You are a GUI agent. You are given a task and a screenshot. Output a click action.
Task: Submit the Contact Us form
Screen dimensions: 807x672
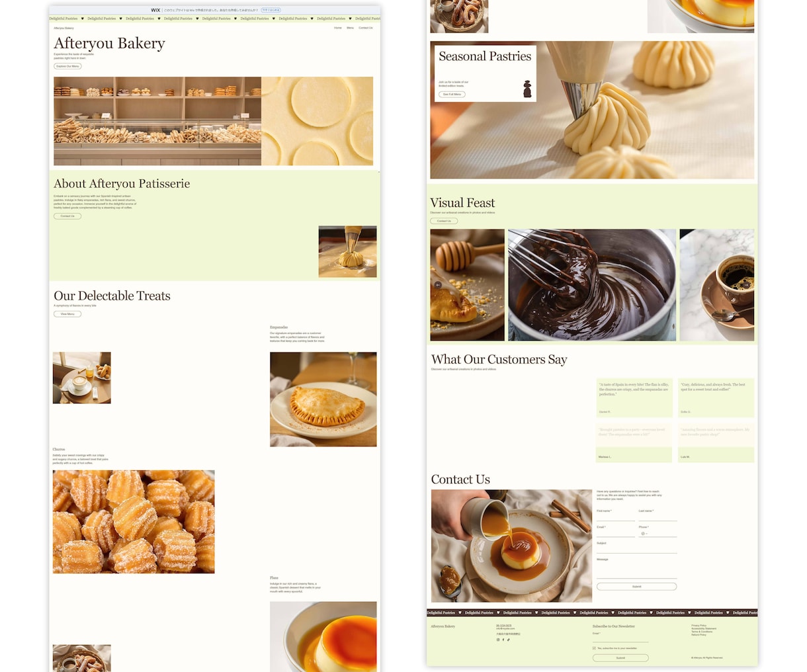[x=636, y=587]
